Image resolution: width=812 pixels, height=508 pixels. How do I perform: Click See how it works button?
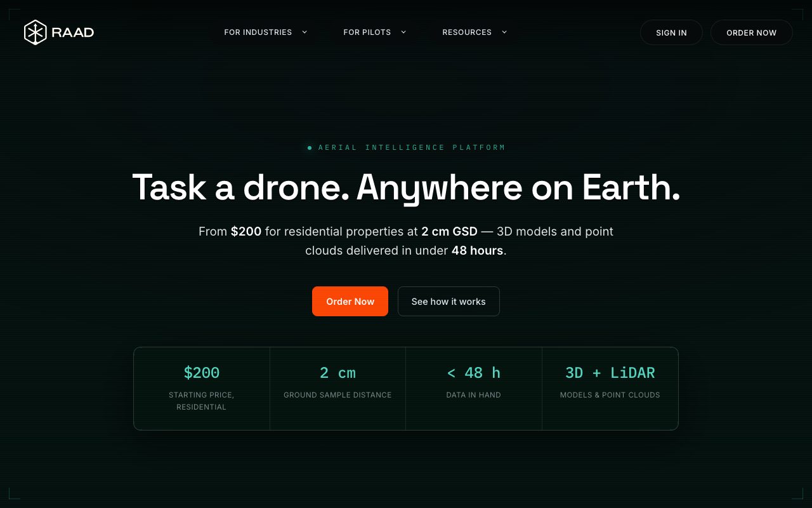pyautogui.click(x=449, y=301)
